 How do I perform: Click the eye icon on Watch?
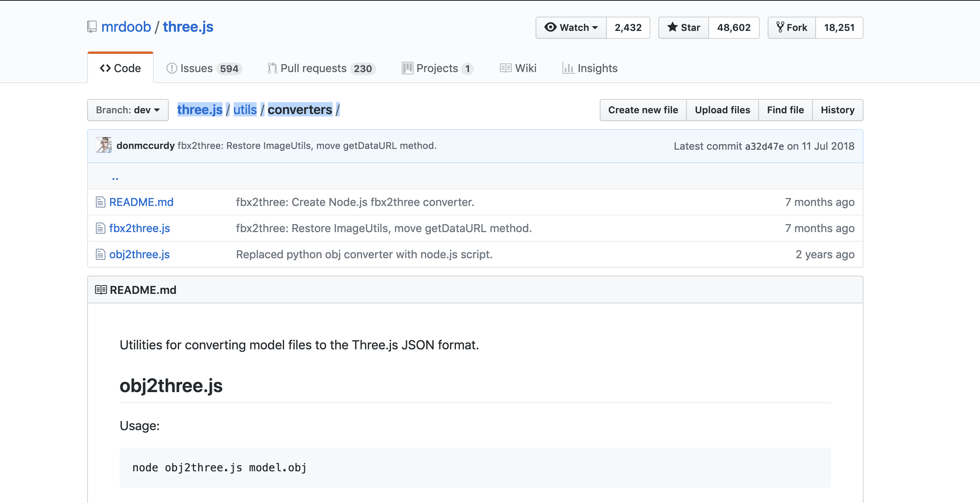(x=550, y=27)
